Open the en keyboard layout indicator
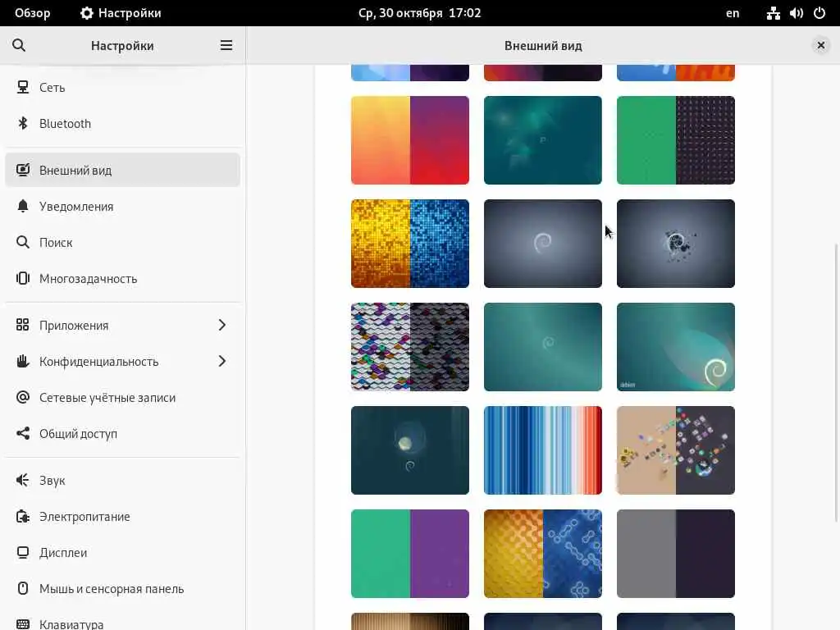The image size is (840, 630). pyautogui.click(x=733, y=13)
